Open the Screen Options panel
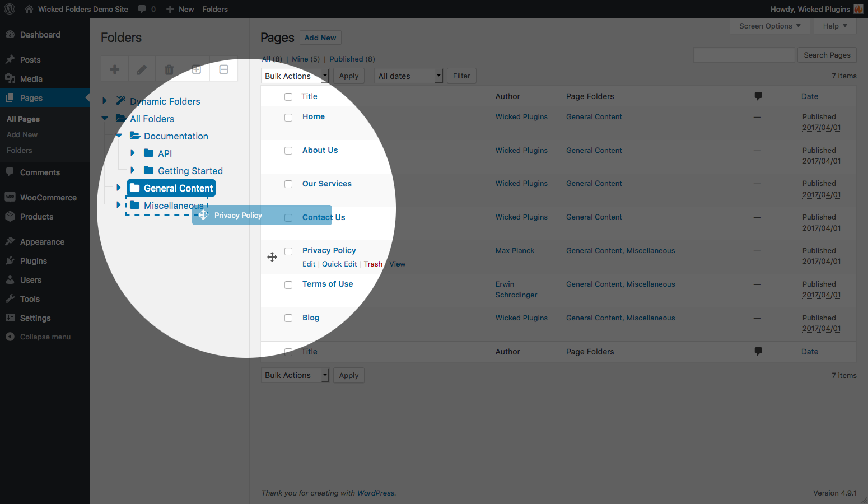Image resolution: width=868 pixels, height=504 pixels. point(769,26)
